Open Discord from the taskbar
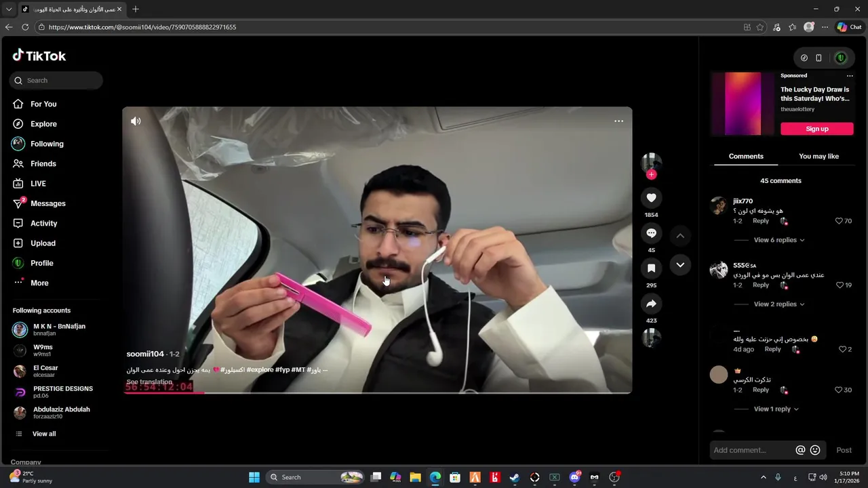 (574, 477)
